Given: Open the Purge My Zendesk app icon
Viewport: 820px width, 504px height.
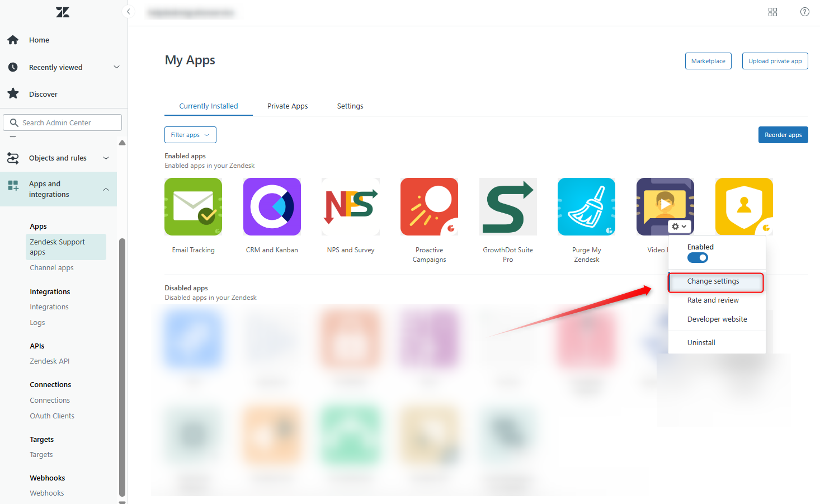Looking at the screenshot, I should [586, 206].
